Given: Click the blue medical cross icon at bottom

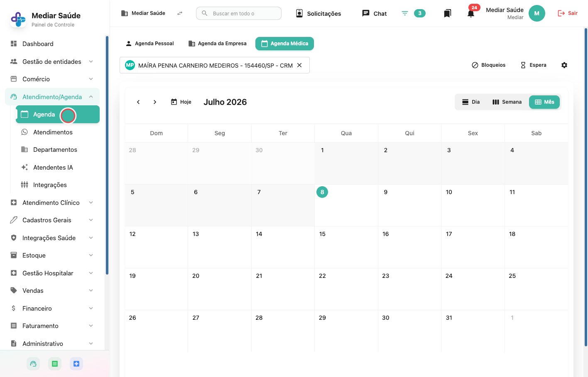Looking at the screenshot, I should 76,364.
